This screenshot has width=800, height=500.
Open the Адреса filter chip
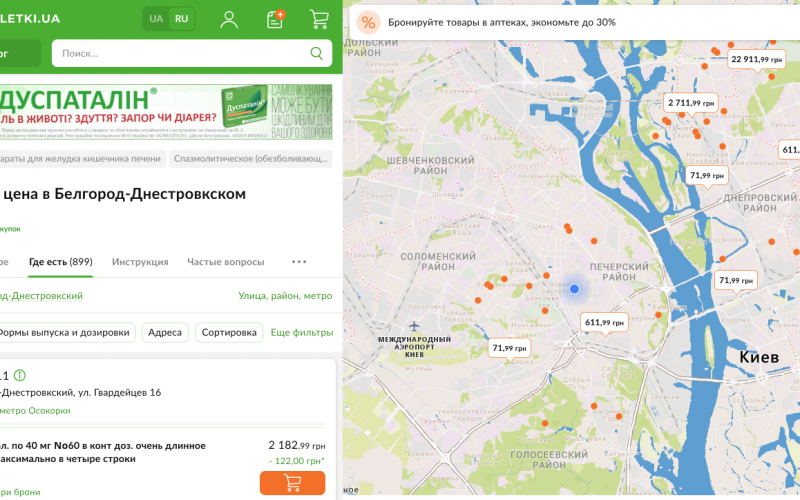pos(165,332)
